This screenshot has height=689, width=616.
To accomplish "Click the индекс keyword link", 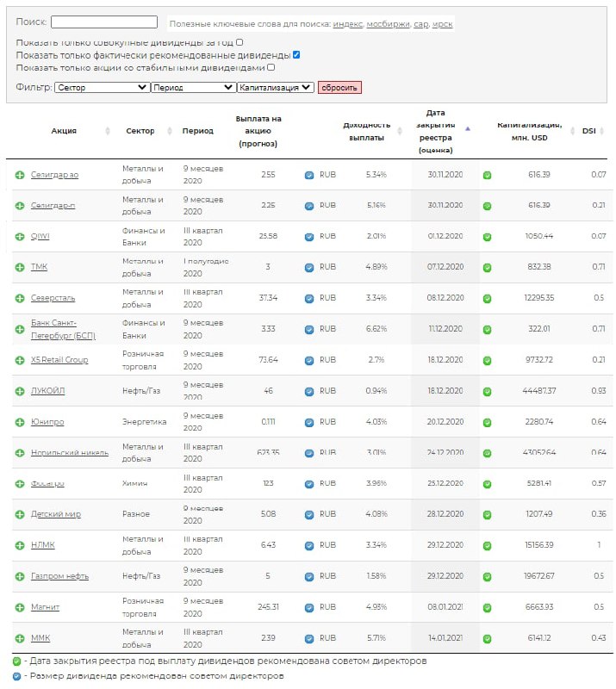I will click(348, 24).
